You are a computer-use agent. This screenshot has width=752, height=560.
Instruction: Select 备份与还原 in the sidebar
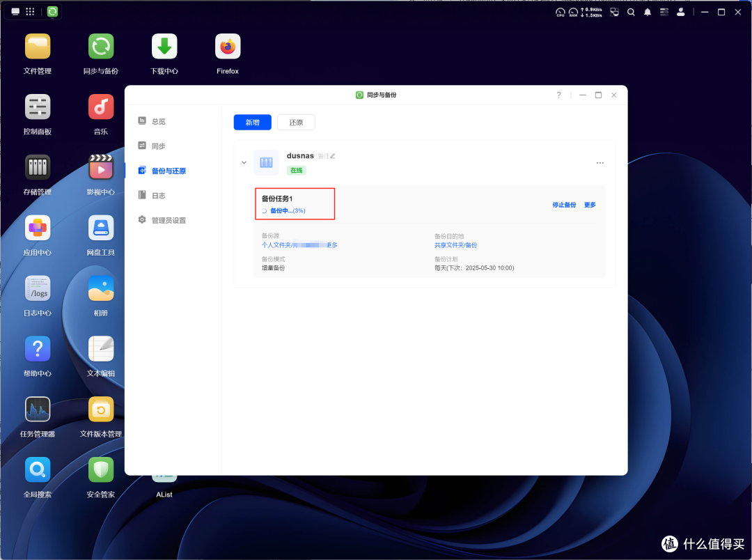[x=169, y=171]
